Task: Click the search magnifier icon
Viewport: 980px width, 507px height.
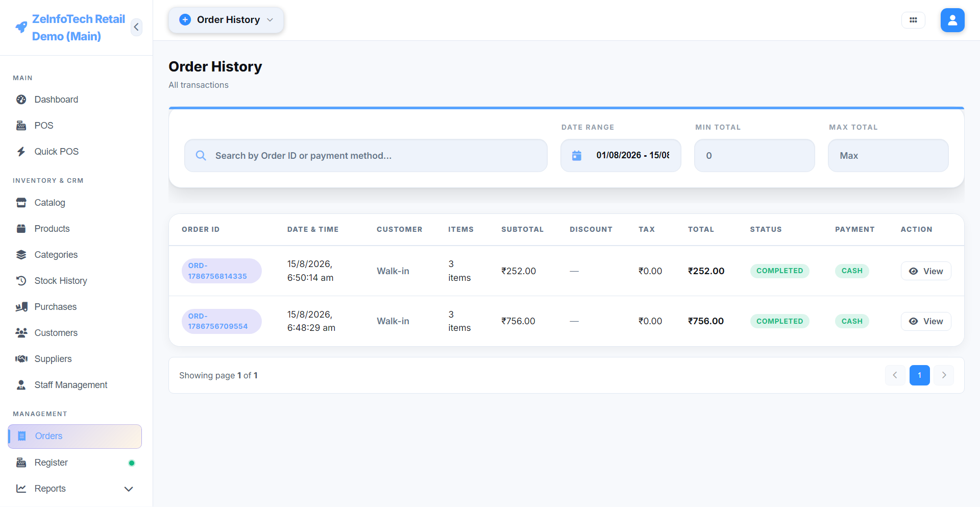Action: click(201, 156)
